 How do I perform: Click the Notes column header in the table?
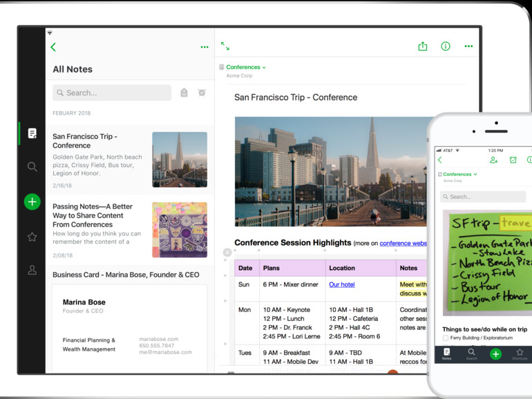(x=412, y=268)
